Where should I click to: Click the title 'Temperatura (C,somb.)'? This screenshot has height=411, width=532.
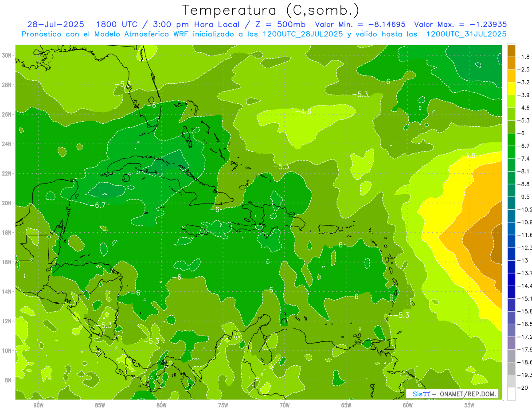point(270,11)
